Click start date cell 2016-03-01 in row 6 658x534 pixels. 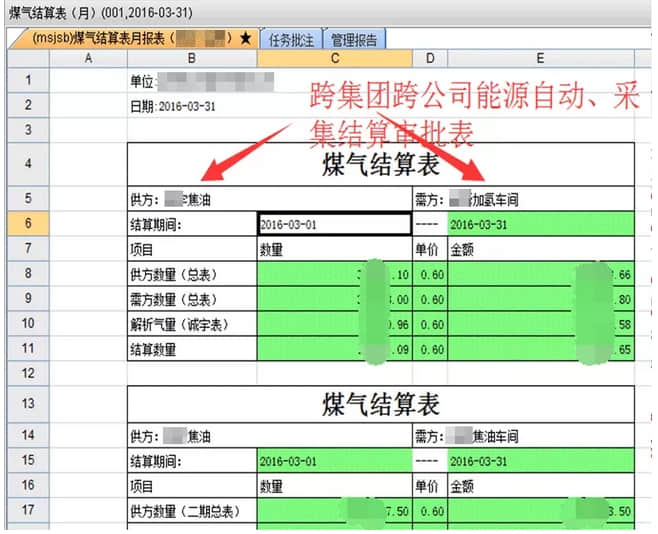click(x=333, y=223)
